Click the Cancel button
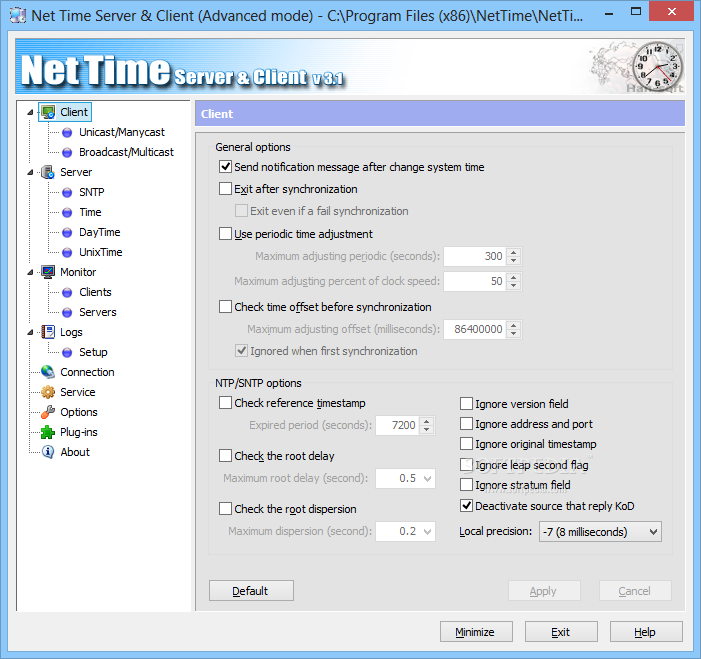 [635, 591]
